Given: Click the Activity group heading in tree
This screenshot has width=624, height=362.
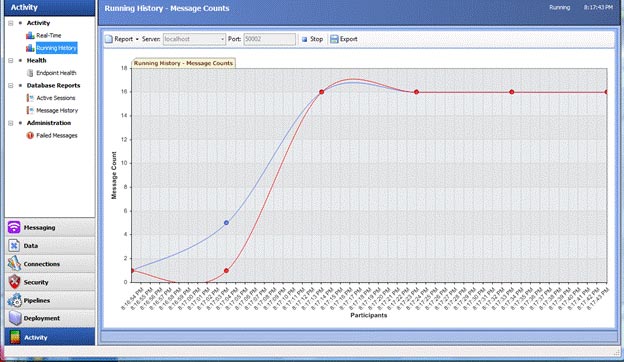Looking at the screenshot, I should pos(38,23).
